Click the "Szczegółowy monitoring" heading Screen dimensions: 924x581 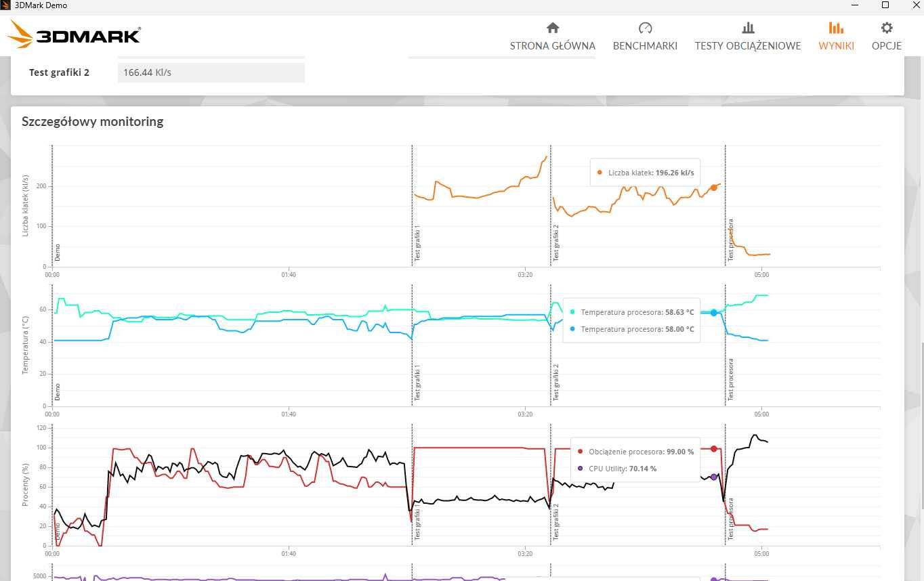[x=92, y=122]
